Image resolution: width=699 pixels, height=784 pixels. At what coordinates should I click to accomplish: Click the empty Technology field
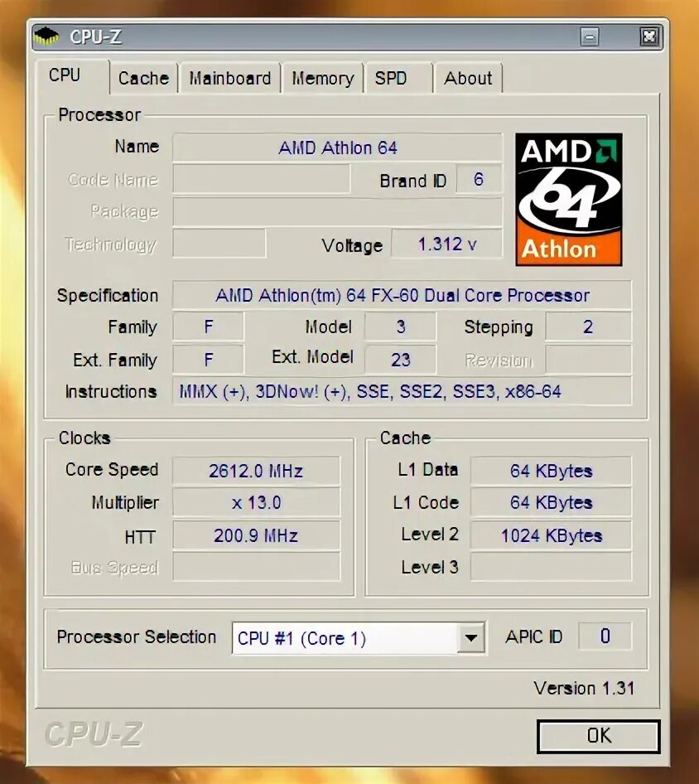click(219, 244)
